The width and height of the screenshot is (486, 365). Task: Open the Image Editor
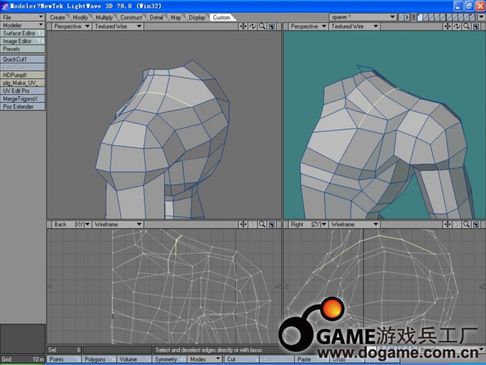point(23,41)
